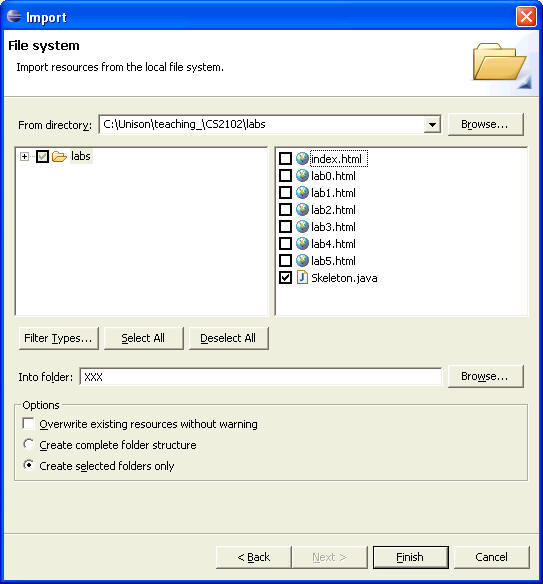This screenshot has width=543, height=584.
Task: Browse for the From directory
Action: [x=485, y=124]
